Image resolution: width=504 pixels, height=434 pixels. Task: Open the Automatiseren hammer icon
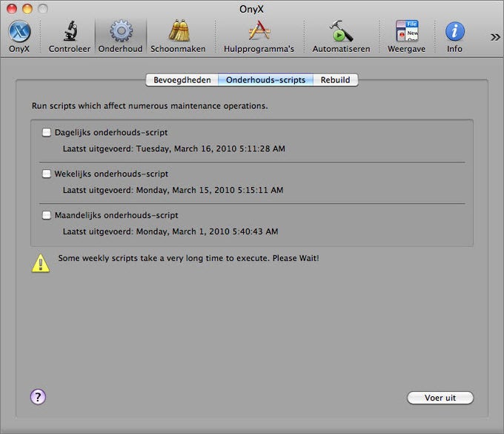click(x=342, y=31)
